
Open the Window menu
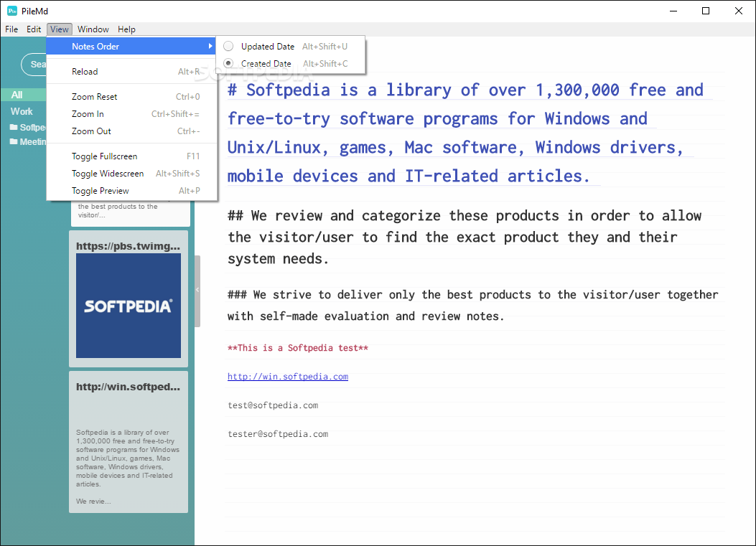click(x=93, y=29)
